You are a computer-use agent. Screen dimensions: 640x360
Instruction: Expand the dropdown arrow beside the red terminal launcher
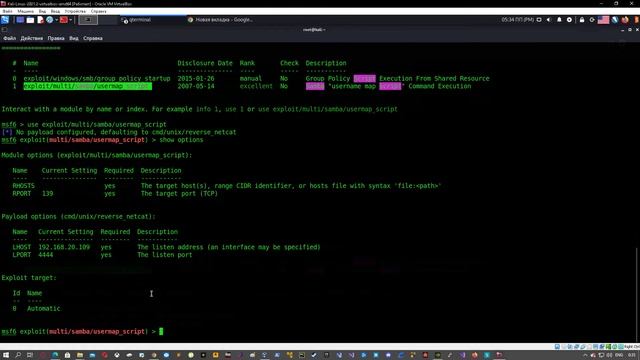click(x=71, y=20)
